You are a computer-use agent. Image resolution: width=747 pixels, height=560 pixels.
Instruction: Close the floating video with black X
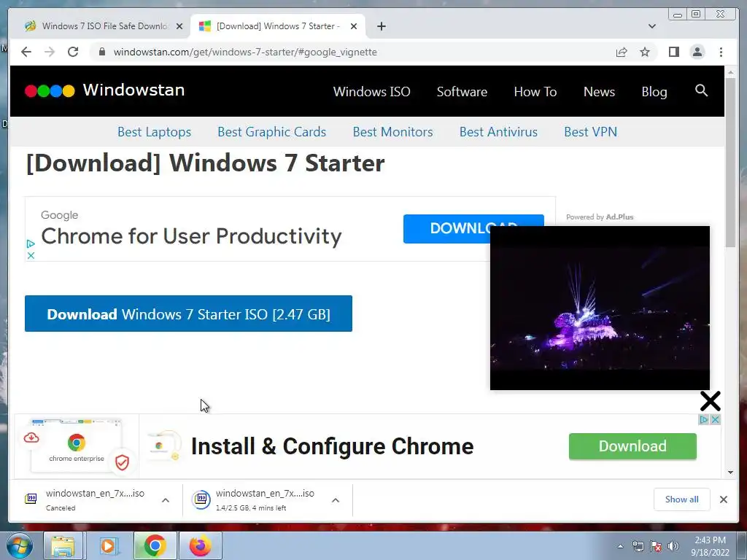710,402
